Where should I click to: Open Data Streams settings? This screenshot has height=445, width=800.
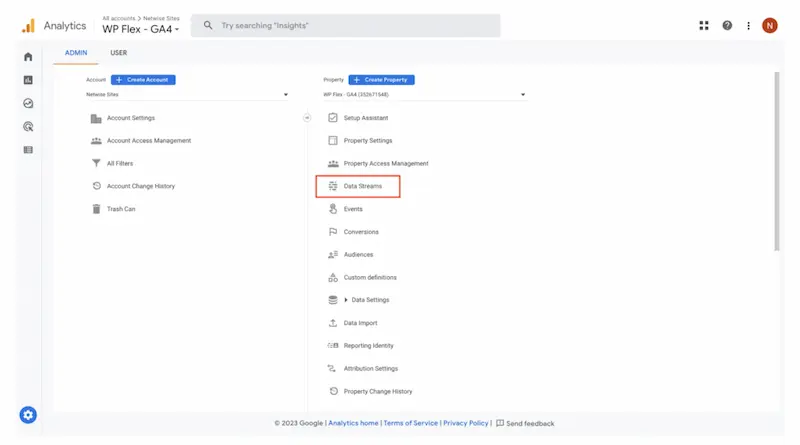click(362, 186)
